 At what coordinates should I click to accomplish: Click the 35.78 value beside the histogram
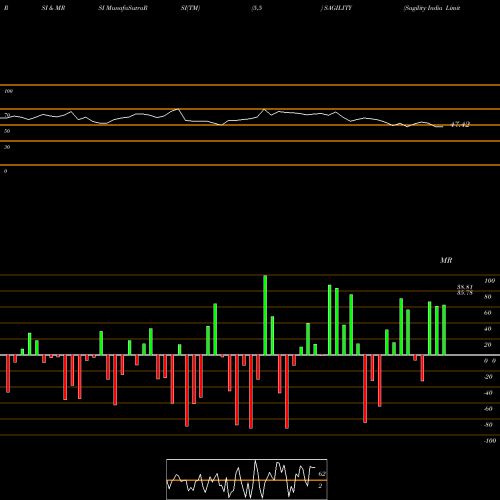[x=465, y=293]
